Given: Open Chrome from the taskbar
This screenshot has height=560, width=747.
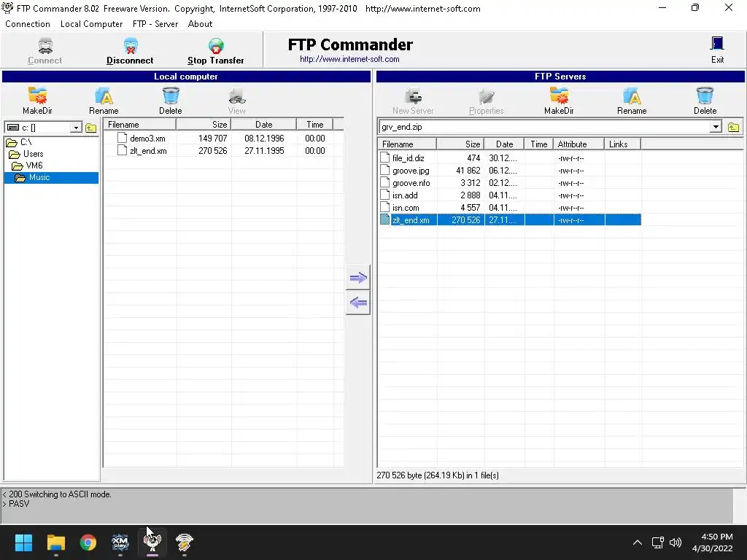Looking at the screenshot, I should click(x=88, y=542).
